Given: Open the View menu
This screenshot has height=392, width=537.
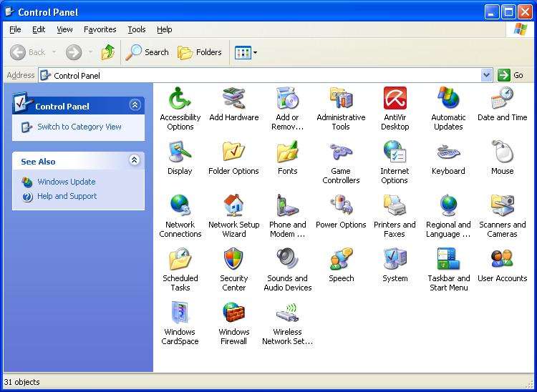Looking at the screenshot, I should pyautogui.click(x=64, y=29).
